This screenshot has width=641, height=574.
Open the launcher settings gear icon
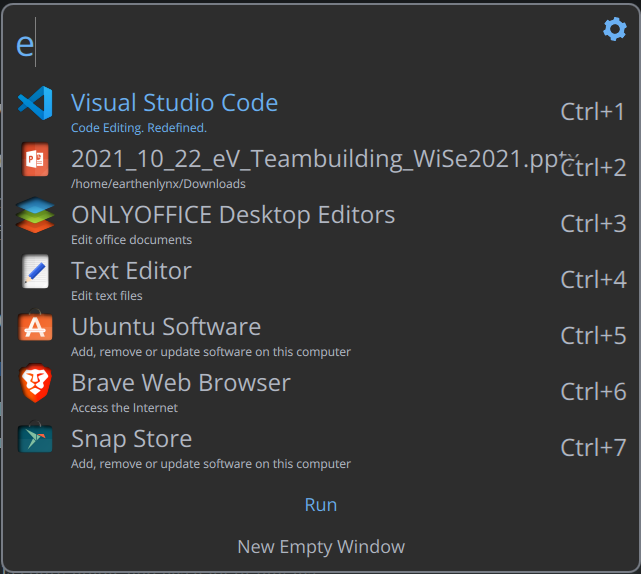click(x=615, y=29)
